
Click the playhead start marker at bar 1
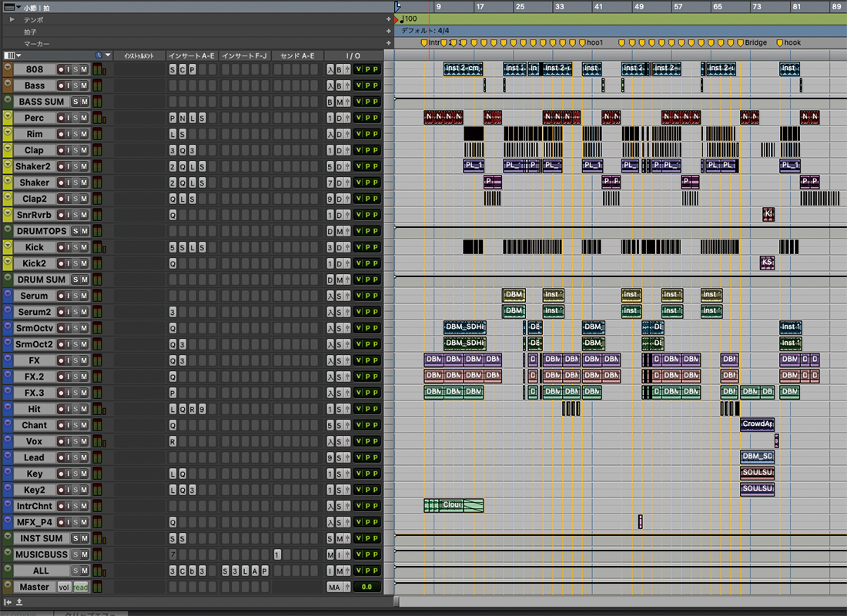(x=397, y=6)
